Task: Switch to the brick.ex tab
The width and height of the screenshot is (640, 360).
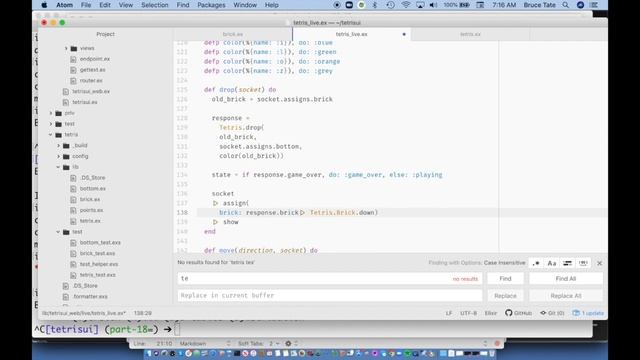Action: (x=233, y=34)
